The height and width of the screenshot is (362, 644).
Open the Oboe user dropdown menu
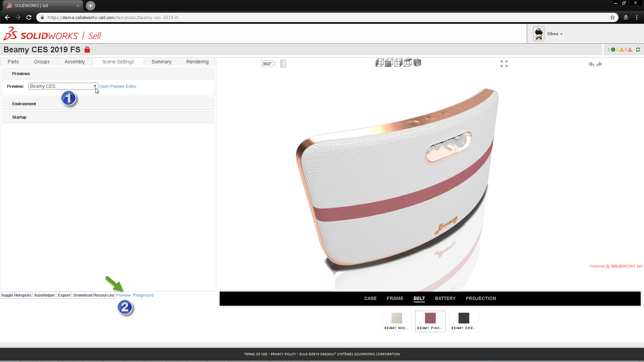(x=555, y=34)
